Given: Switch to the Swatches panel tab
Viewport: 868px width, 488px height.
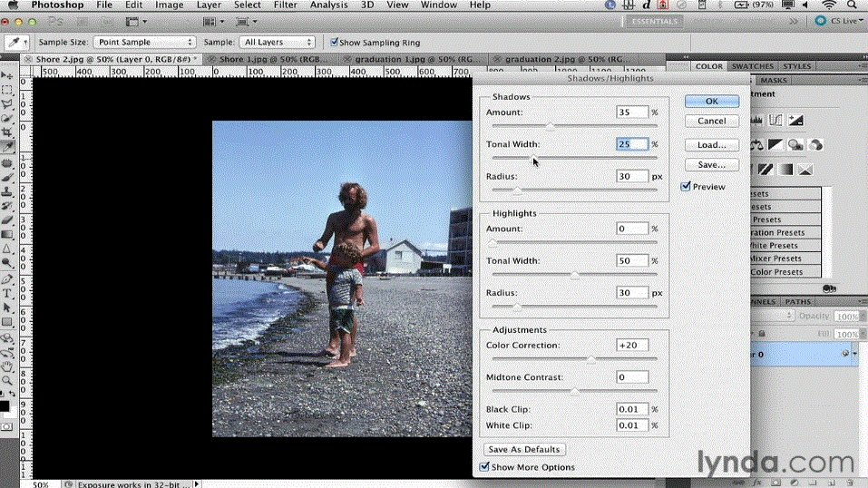Looking at the screenshot, I should pos(752,66).
